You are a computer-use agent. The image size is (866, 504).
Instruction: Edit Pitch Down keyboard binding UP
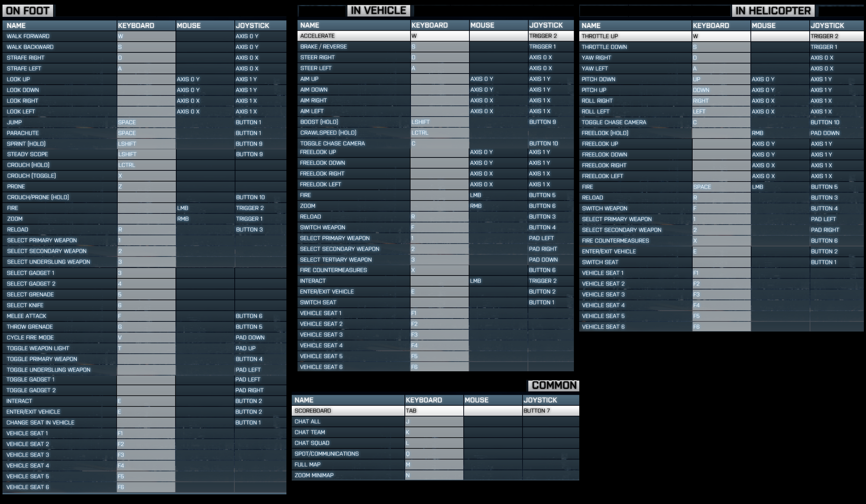tap(721, 80)
